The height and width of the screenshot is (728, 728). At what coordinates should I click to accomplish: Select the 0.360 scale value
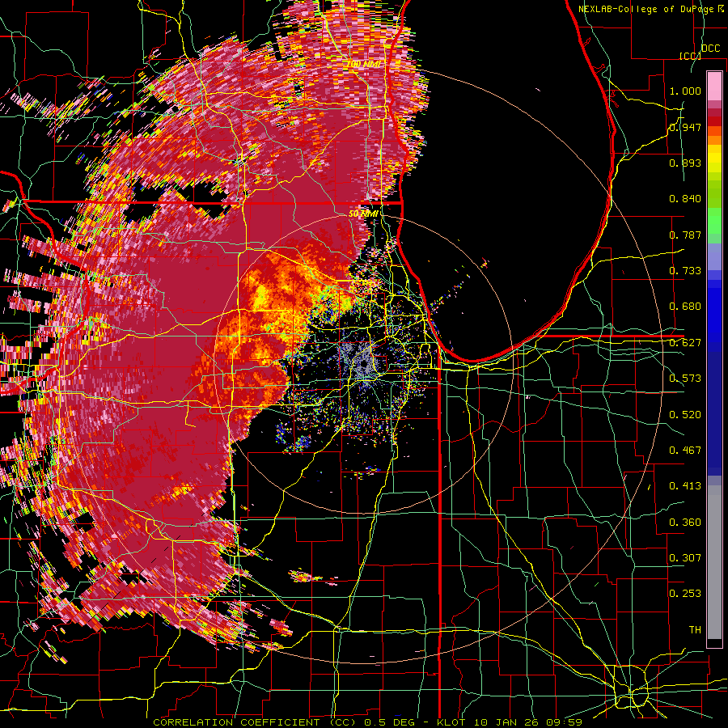[685, 523]
